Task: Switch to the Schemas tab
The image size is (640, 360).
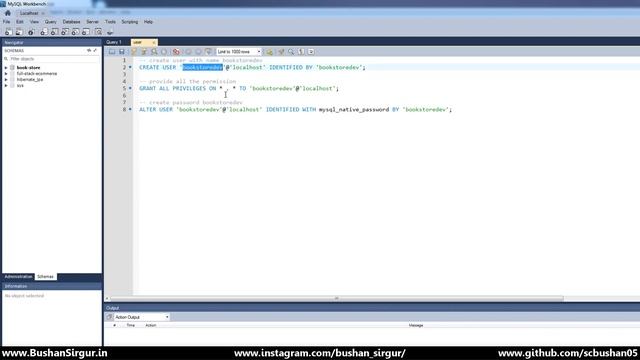Action: [x=45, y=277]
